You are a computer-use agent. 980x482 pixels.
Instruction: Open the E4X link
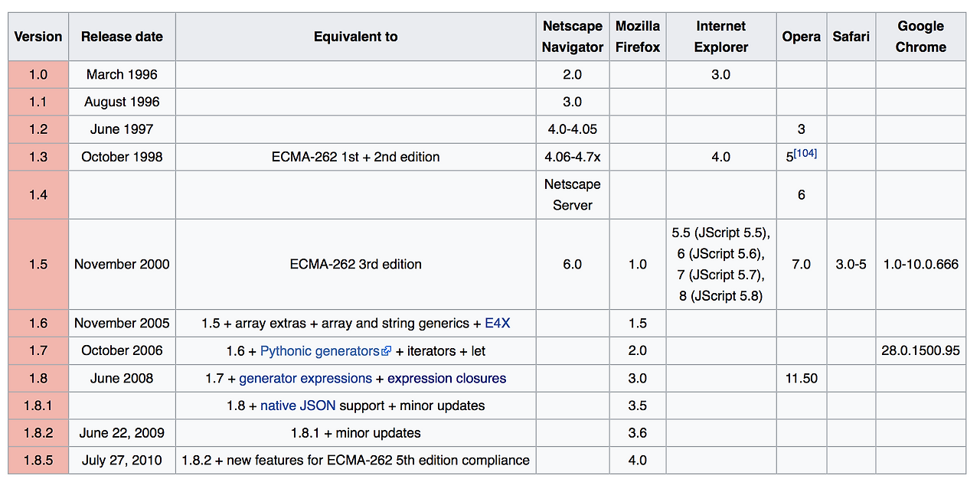[498, 324]
